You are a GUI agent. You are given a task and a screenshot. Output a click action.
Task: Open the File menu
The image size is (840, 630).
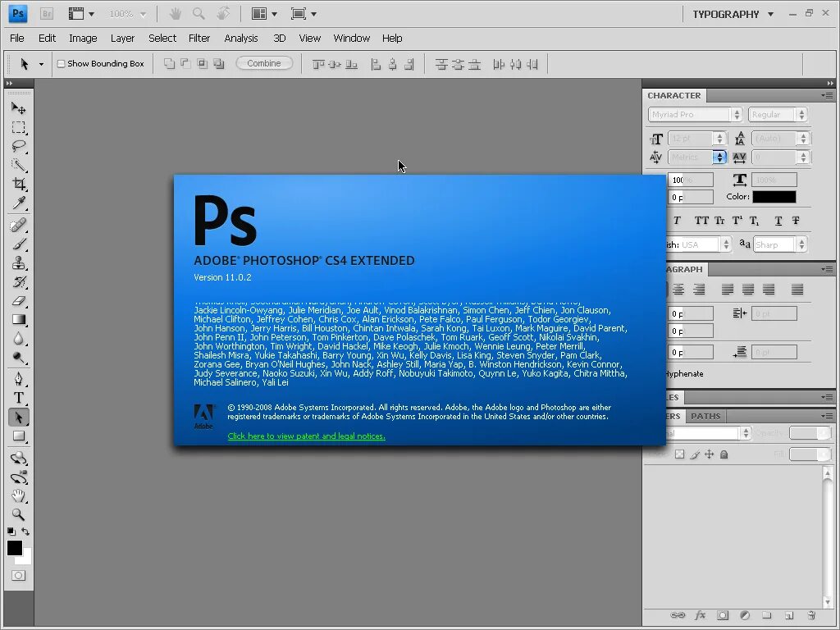coord(17,38)
